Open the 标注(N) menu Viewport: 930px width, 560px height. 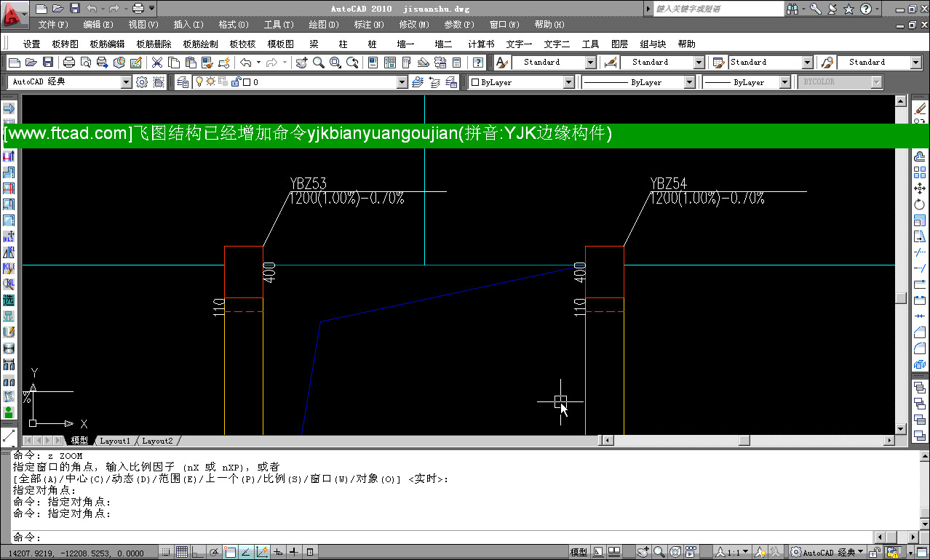pos(369,24)
